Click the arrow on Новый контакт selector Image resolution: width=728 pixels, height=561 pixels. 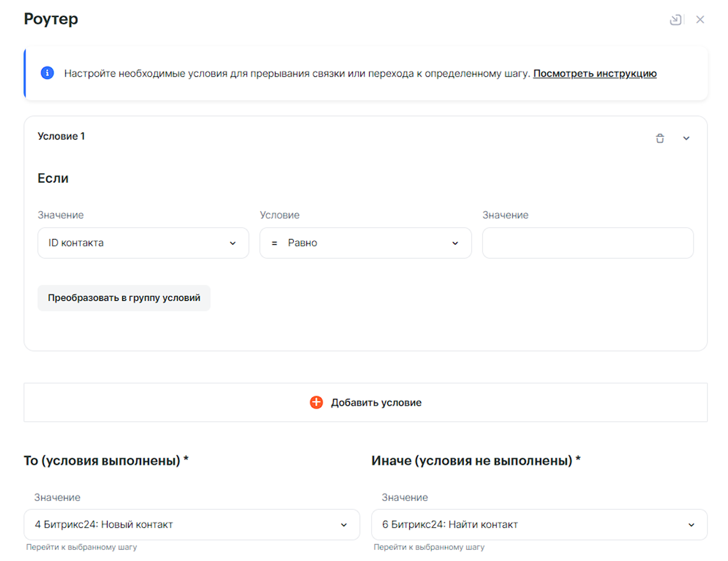pyautogui.click(x=343, y=525)
